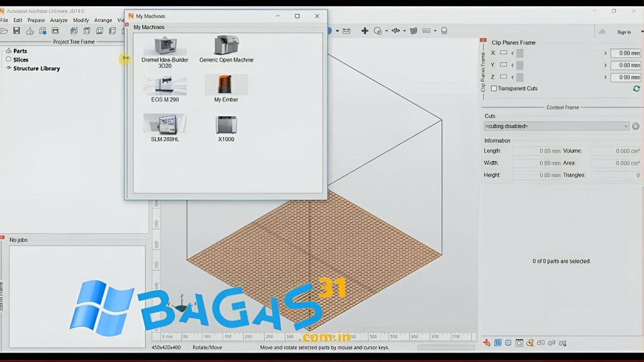Click the blue-dot toolbar icon beside add part
The image size is (644, 362).
tap(42, 31)
